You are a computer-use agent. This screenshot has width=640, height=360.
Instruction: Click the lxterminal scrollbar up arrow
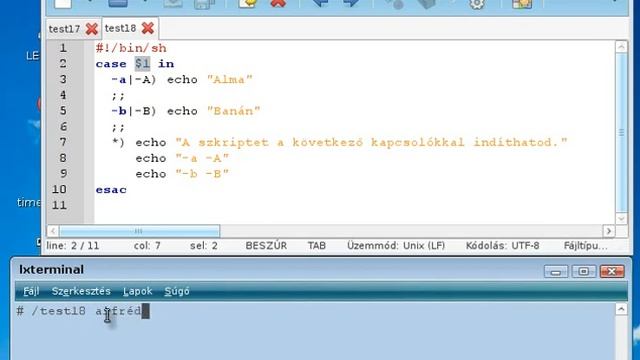coord(621,309)
